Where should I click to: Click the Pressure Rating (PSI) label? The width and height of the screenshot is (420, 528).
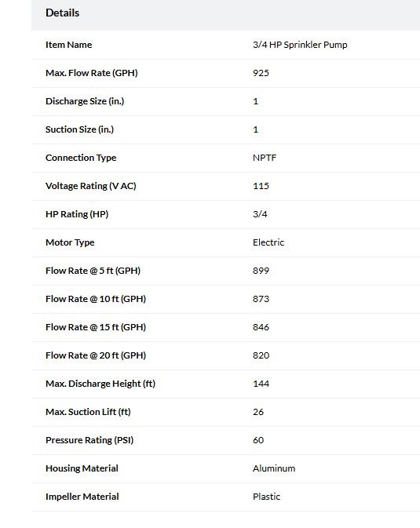click(89, 440)
